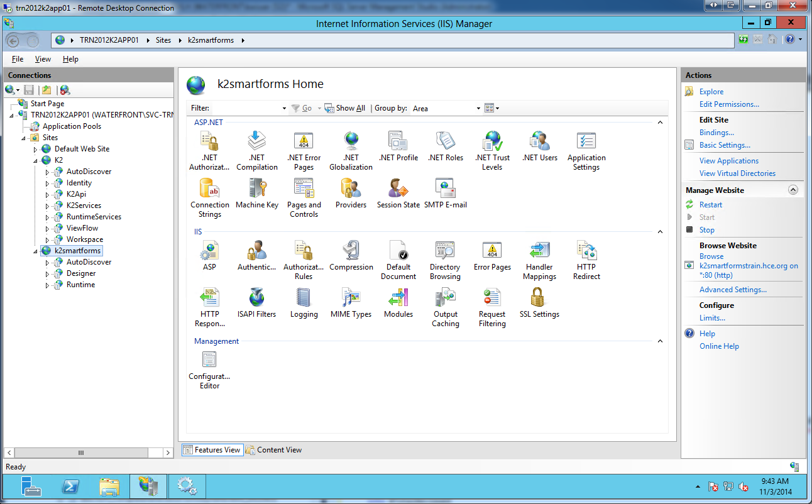This screenshot has height=504, width=812.
Task: Open SMTP E-mail feature
Action: (x=445, y=194)
